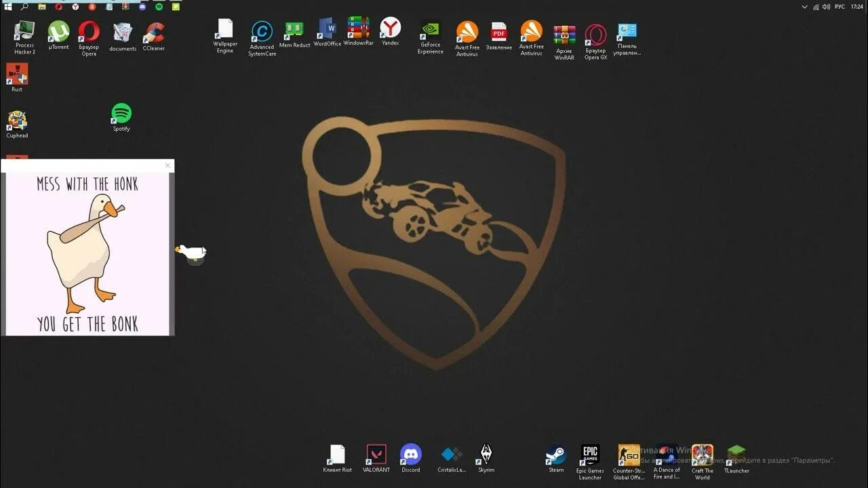Screen dimensions: 868x488
Task: Select the Cuphead desktop icon
Action: (17, 124)
